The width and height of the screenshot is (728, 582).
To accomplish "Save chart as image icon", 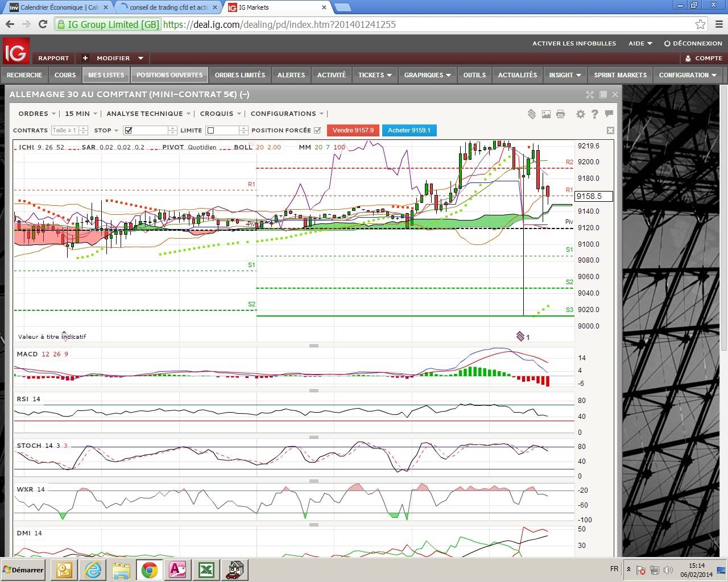I will coord(546,114).
